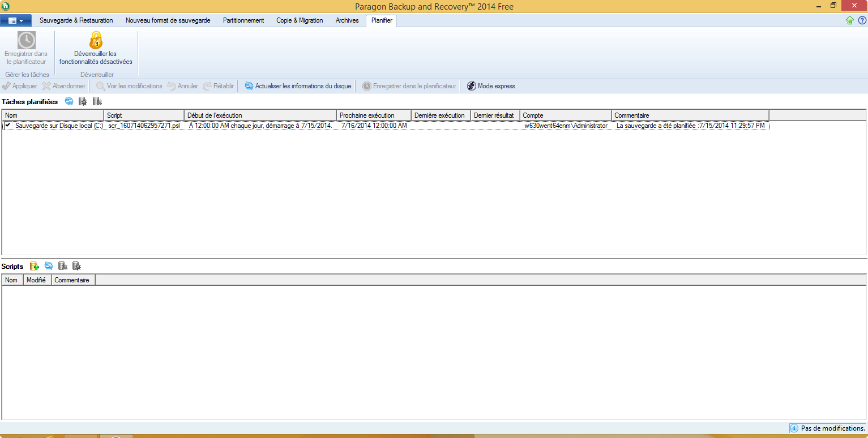Viewport: 868px width, 438px height.
Task: Refresh the Tâches planifiées list
Action: click(69, 101)
